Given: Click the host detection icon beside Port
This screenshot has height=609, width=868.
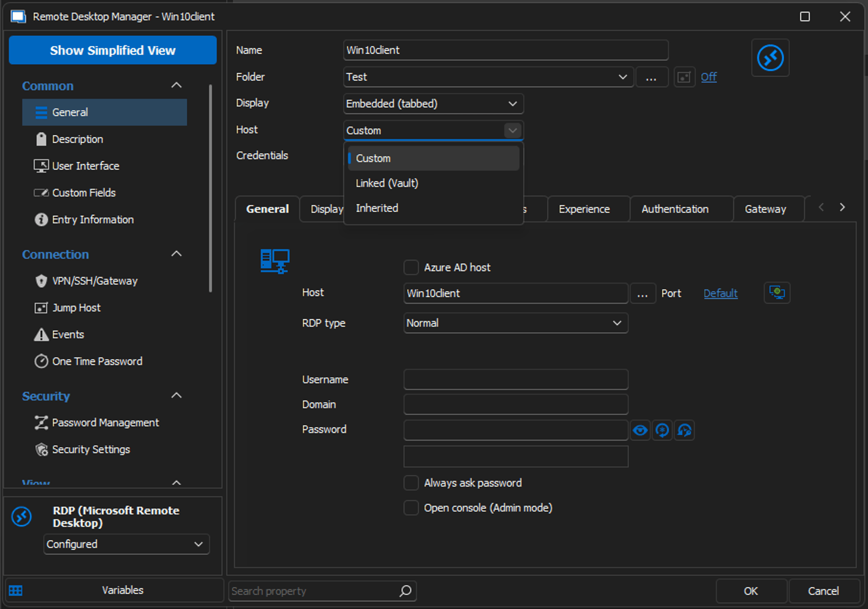Looking at the screenshot, I should click(x=777, y=293).
